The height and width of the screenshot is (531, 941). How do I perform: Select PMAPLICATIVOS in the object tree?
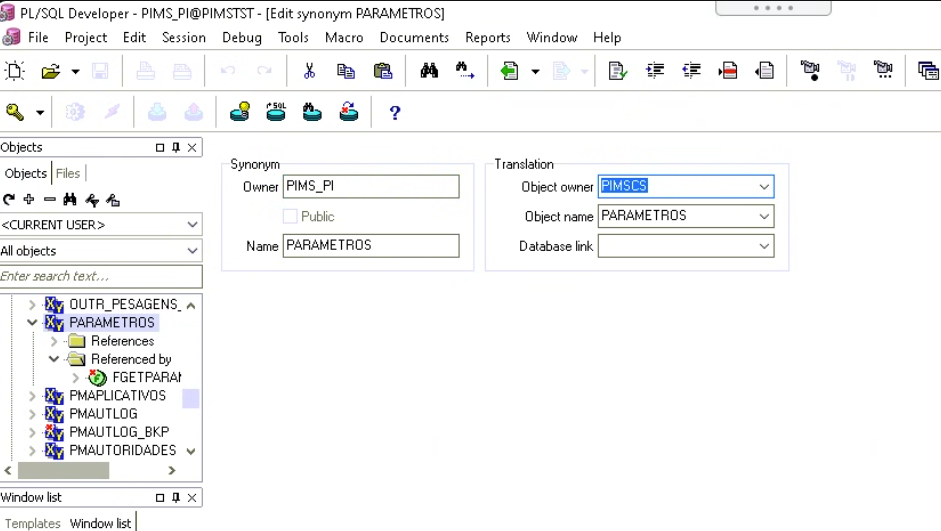(118, 395)
